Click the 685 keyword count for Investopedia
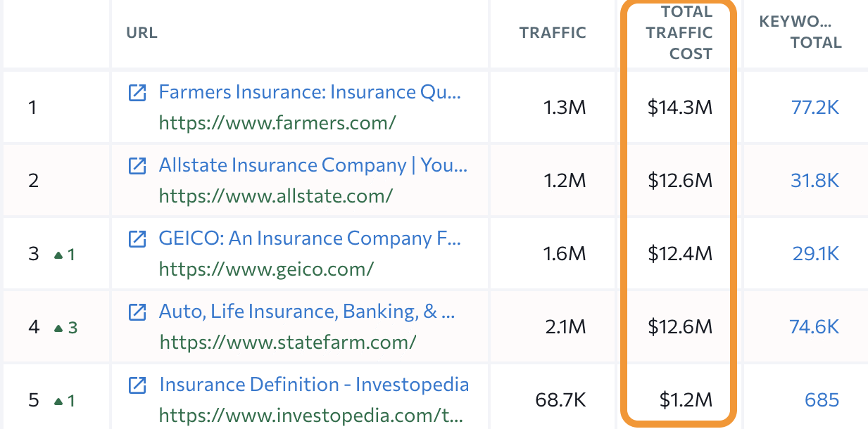868x429 pixels. pos(821,399)
